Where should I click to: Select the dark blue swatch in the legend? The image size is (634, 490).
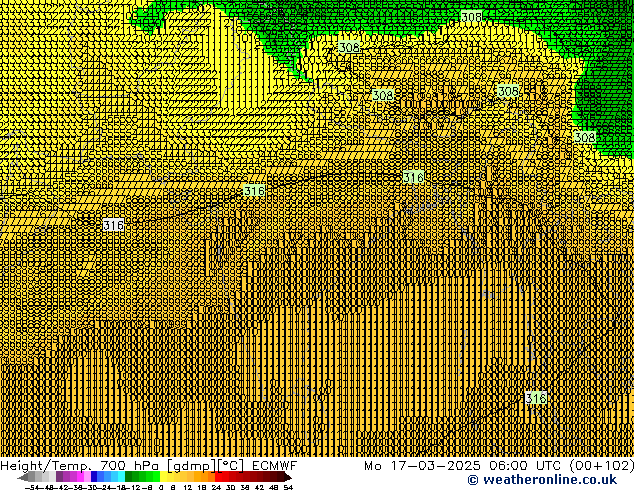point(94,477)
